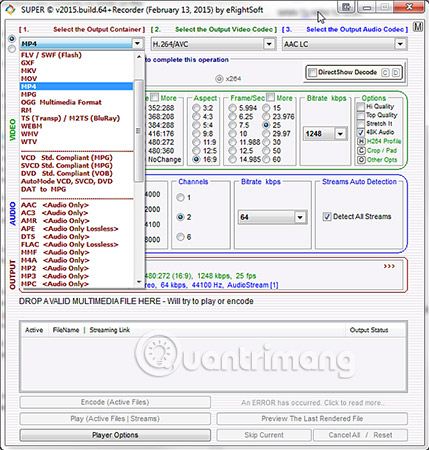429x450 pixels.
Task: Select 60 frames per second
Action: click(x=266, y=159)
